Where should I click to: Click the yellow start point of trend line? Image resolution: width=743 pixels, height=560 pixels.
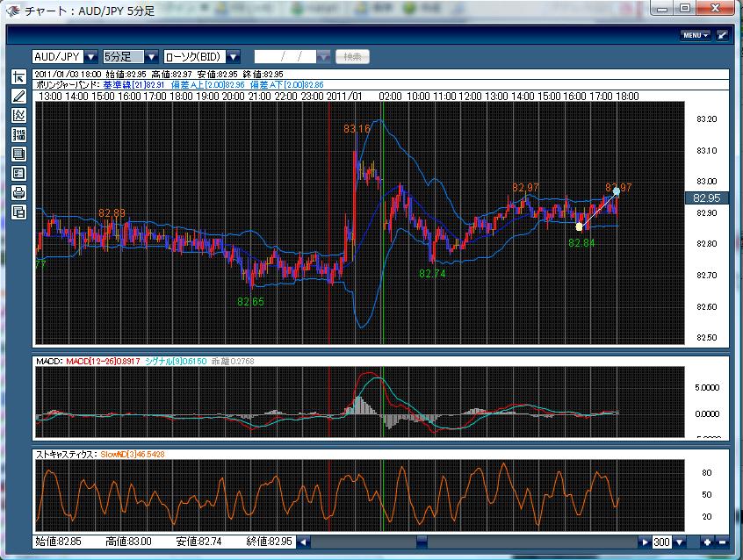click(579, 227)
